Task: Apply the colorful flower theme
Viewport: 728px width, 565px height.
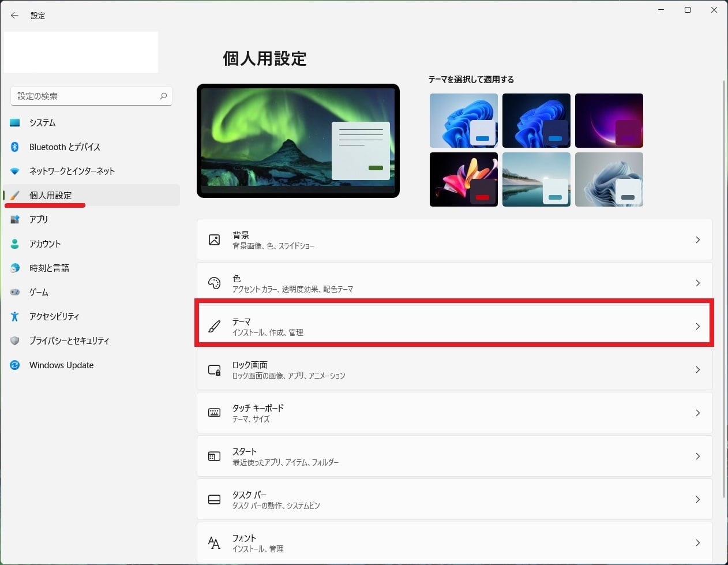Action: click(464, 179)
